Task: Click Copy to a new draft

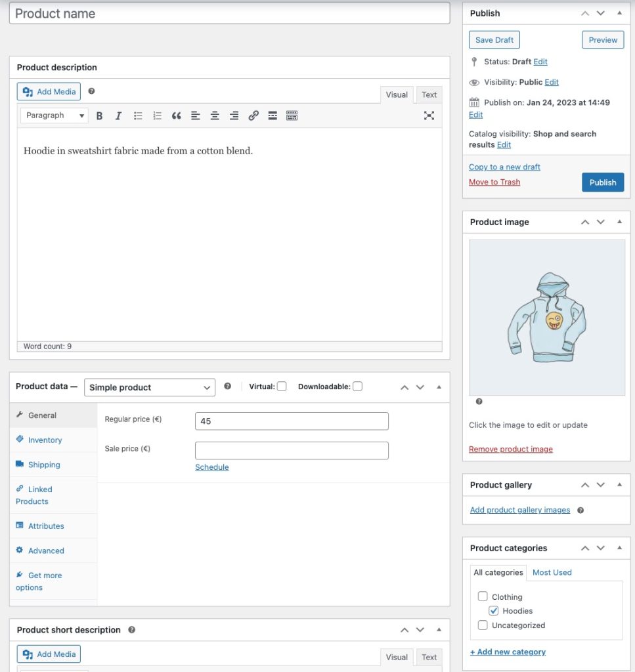Action: click(505, 167)
